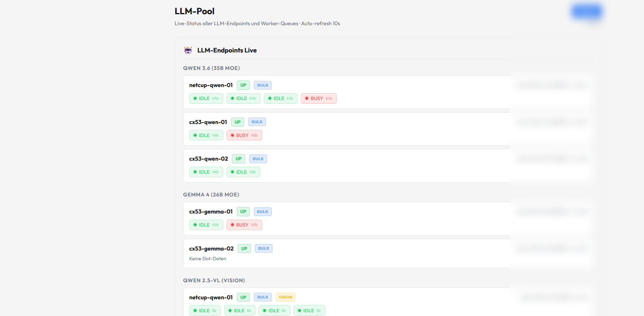Click the BULK badge of cx53-qwen-02

point(258,159)
